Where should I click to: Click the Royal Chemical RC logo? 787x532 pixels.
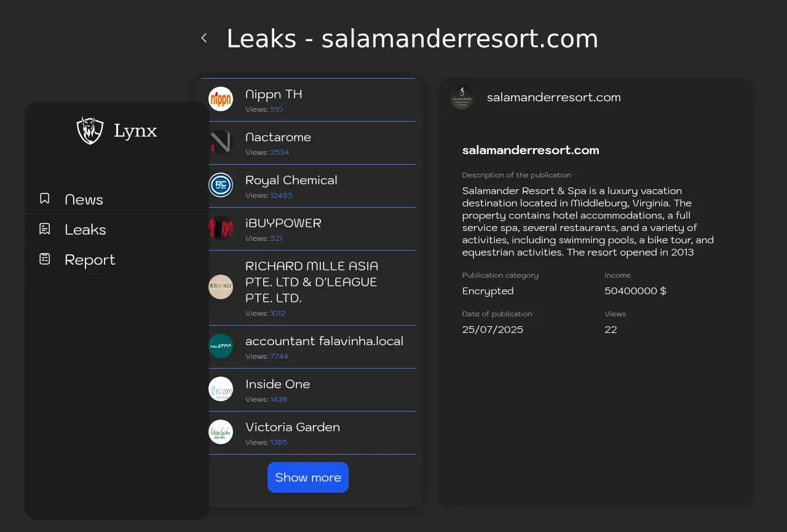[x=221, y=185]
